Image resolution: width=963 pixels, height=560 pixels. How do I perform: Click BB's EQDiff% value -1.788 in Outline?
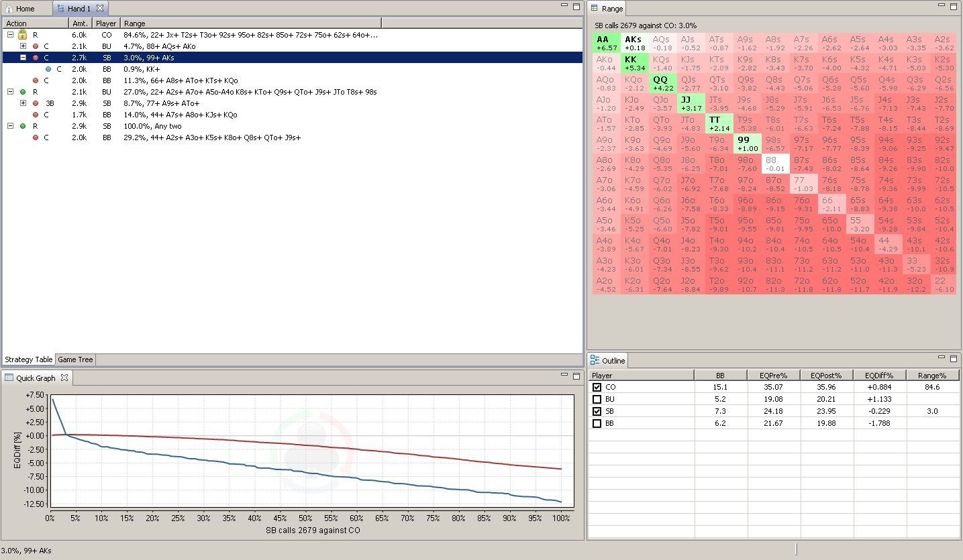879,423
